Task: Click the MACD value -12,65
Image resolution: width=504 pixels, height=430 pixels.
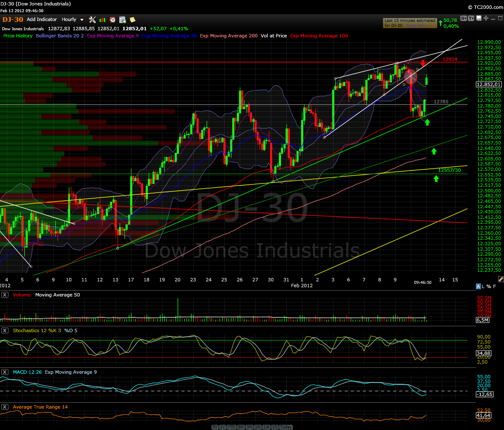Action: tap(484, 394)
